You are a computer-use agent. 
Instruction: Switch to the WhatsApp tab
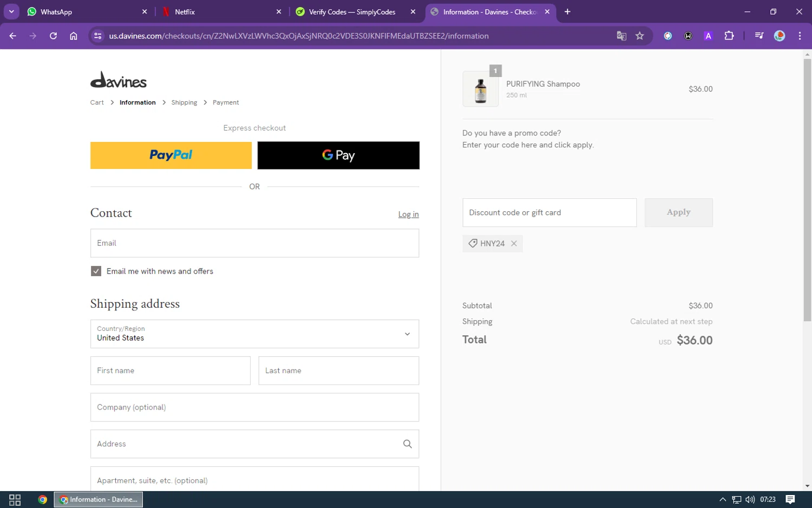(87, 11)
